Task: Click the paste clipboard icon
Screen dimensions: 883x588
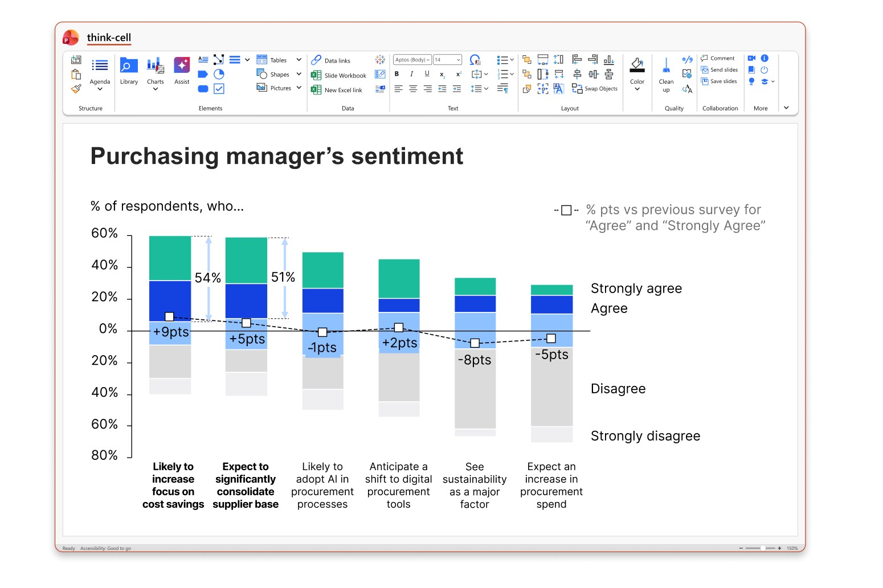Action: (x=76, y=74)
